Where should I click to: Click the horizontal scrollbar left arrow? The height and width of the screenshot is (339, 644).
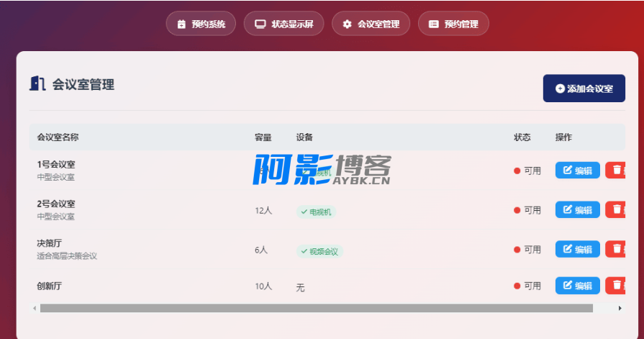coord(34,308)
